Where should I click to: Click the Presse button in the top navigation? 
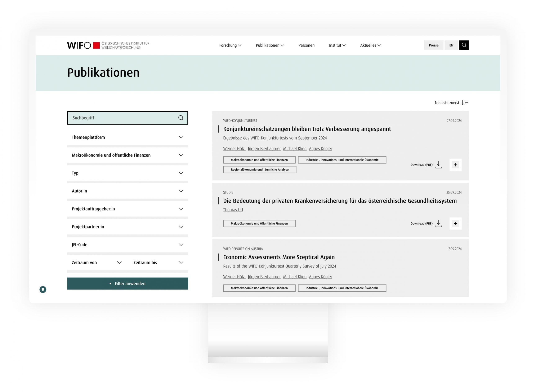pos(434,45)
